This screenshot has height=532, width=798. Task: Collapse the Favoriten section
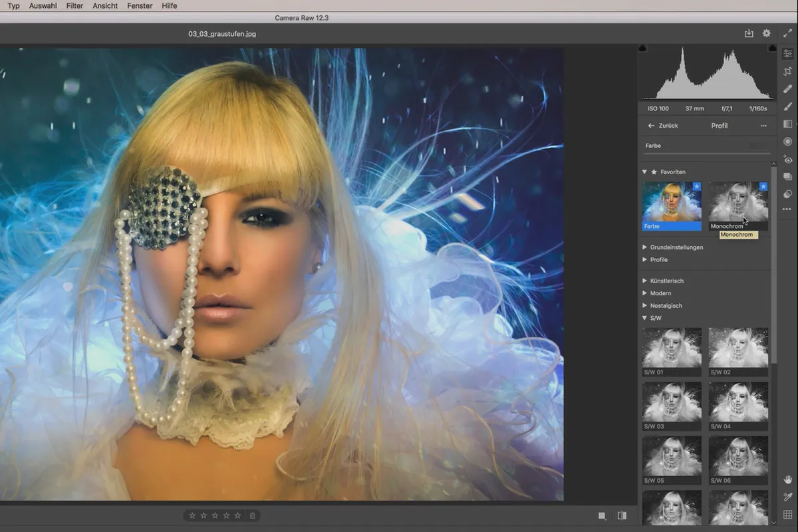click(644, 172)
